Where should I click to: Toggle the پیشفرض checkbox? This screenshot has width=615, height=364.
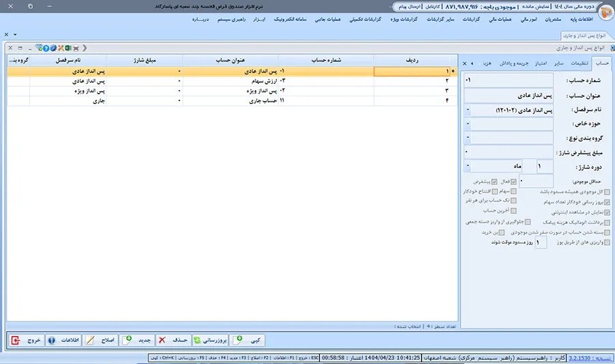[x=494, y=182]
